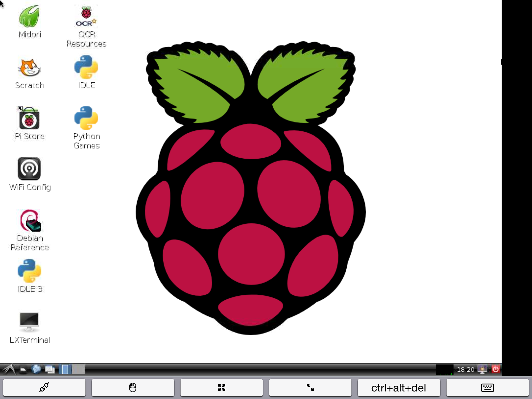532x399 pixels.
Task: Show the on-screen keyboard button
Action: 488,388
